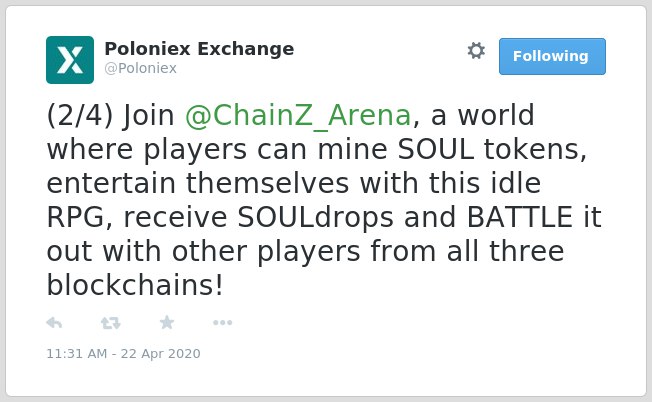Image resolution: width=652 pixels, height=402 pixels.
Task: Open the 11:31 AM timestamp permalink
Action: point(123,353)
